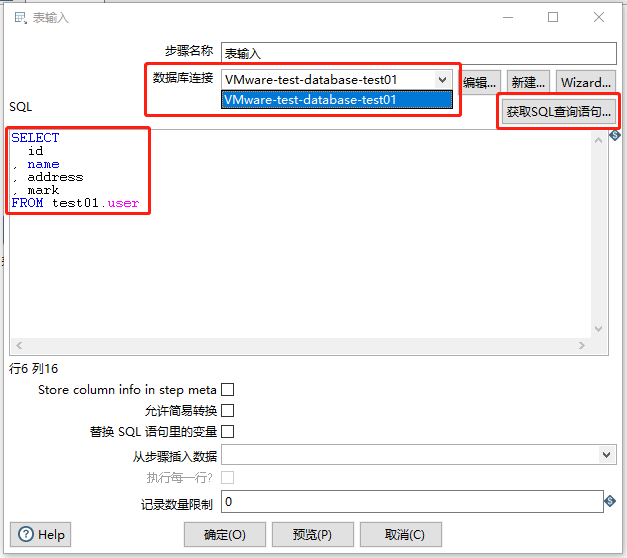Enable Store column info in step meta
Image resolution: width=627 pixels, height=558 pixels.
pyautogui.click(x=227, y=390)
